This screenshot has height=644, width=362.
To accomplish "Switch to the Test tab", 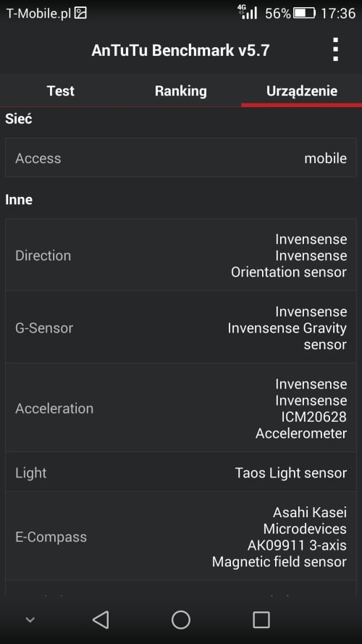I will [61, 91].
